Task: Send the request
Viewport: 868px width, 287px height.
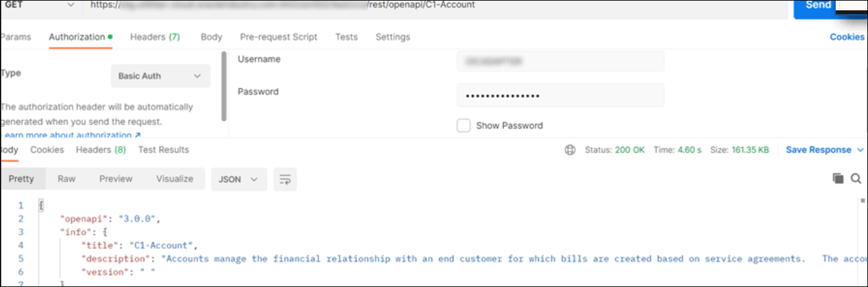Action: click(x=818, y=6)
